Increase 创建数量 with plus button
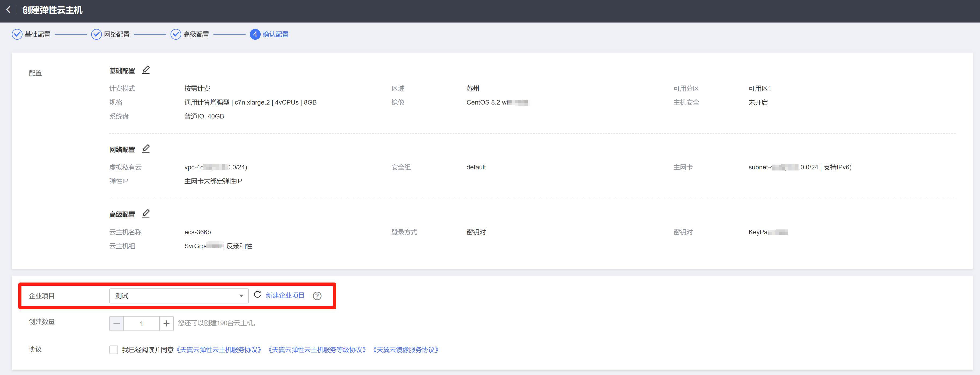The width and height of the screenshot is (980, 375). [x=166, y=323]
